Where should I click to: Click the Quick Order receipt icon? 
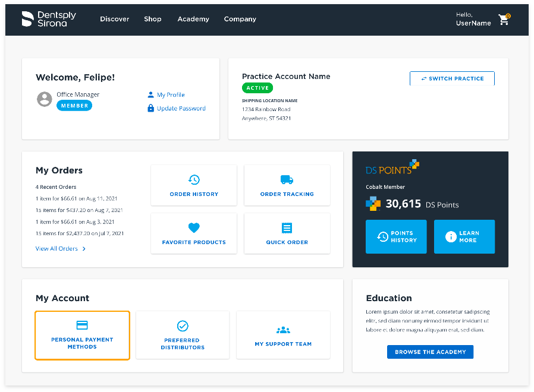[x=287, y=228]
